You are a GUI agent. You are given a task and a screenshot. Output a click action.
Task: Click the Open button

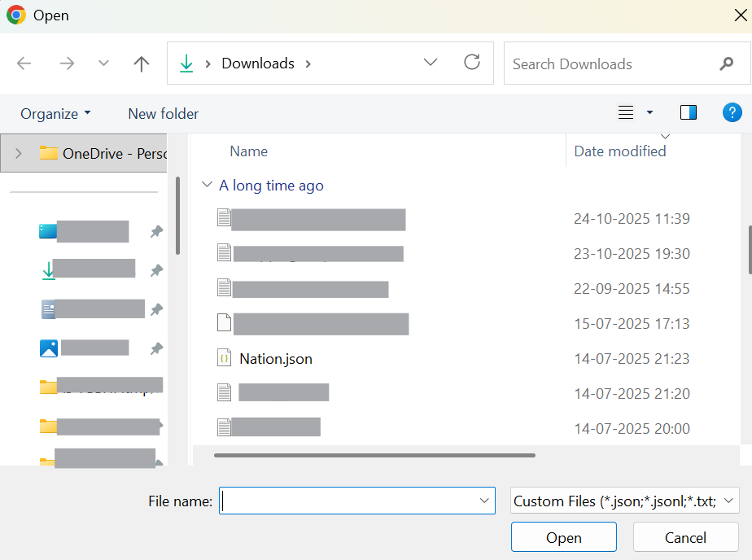coord(563,537)
